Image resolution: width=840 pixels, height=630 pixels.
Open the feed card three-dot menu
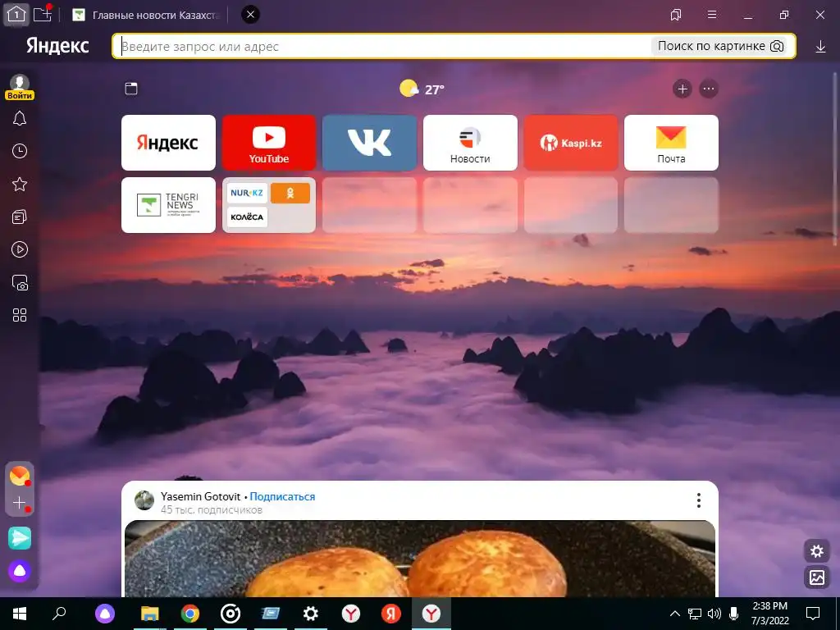click(x=699, y=500)
